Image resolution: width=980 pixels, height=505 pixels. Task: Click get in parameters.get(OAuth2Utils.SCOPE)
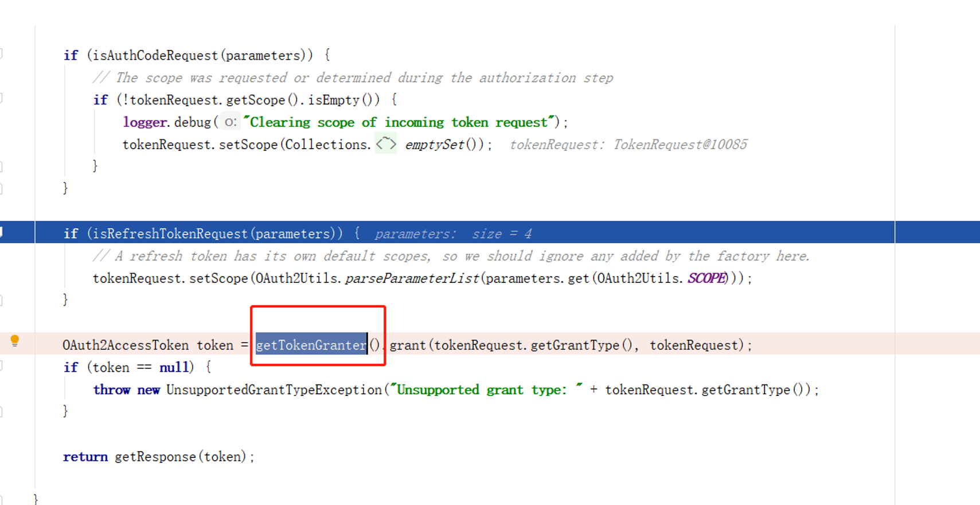click(578, 278)
